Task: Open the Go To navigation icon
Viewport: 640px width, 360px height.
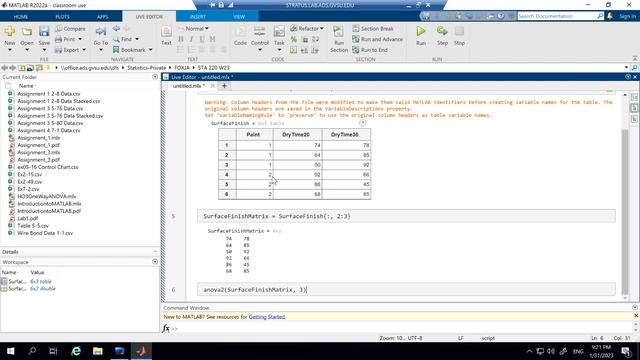Action: coord(100,32)
